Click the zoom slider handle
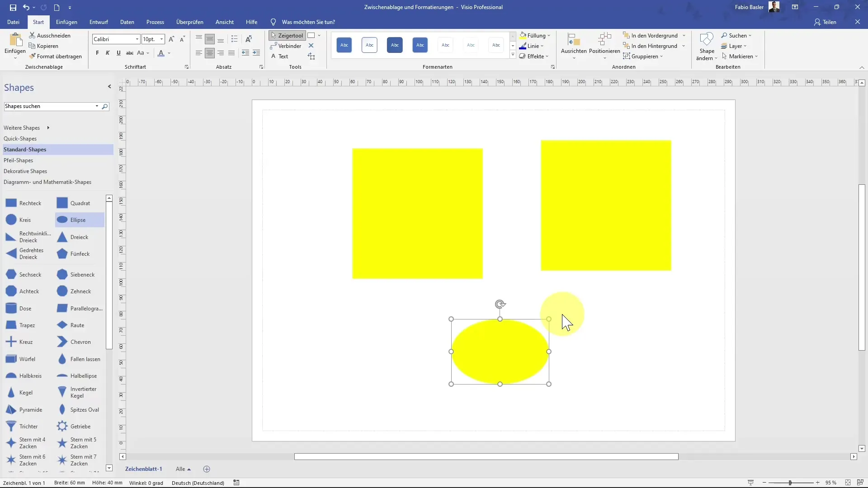This screenshot has height=488, width=868. (x=790, y=483)
